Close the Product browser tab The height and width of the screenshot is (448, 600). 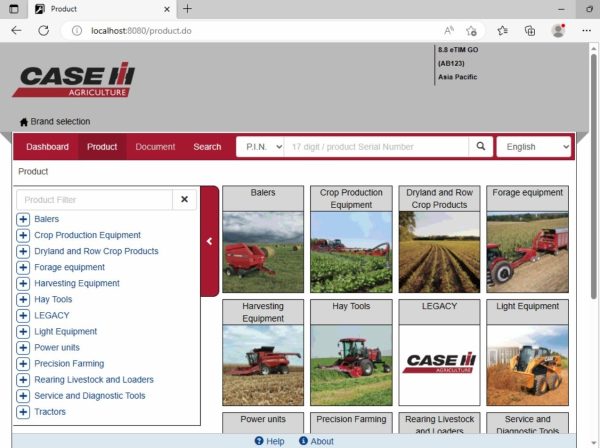coord(167,9)
